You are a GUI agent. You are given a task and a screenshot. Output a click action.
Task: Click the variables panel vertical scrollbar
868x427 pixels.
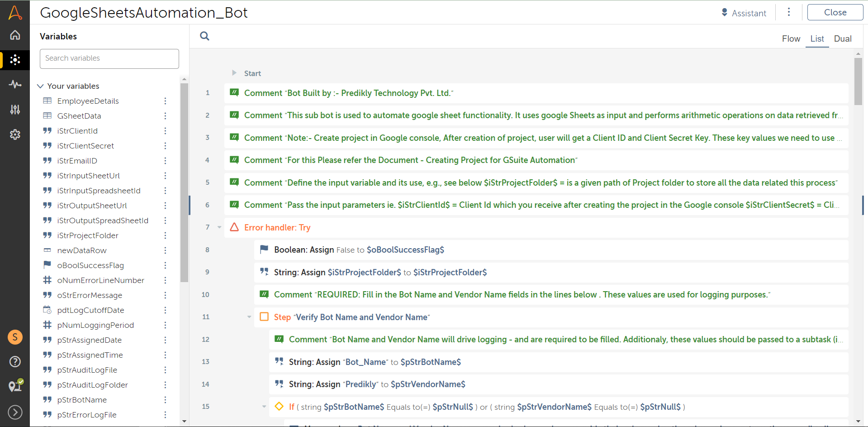pyautogui.click(x=184, y=181)
